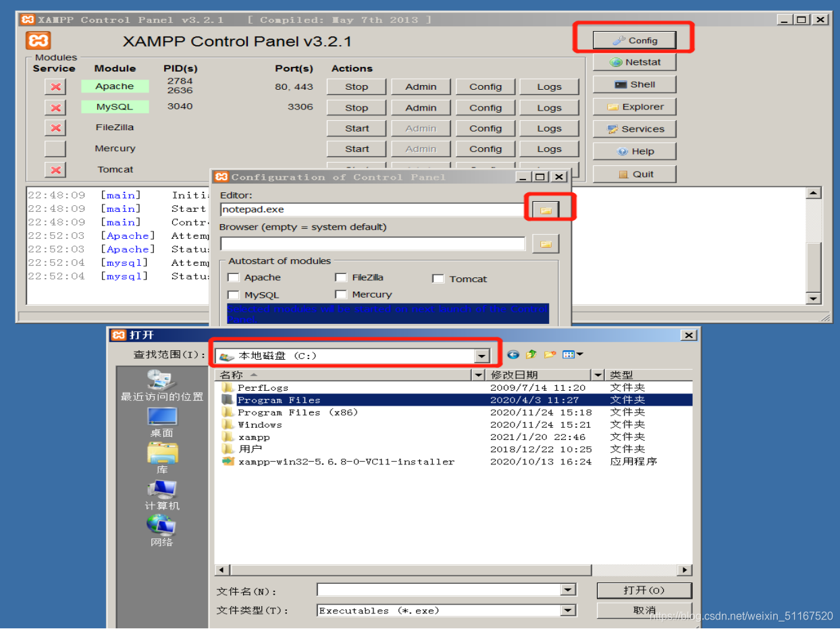Click the Apache service red X toggle
This screenshot has height=629, width=840.
coord(55,86)
